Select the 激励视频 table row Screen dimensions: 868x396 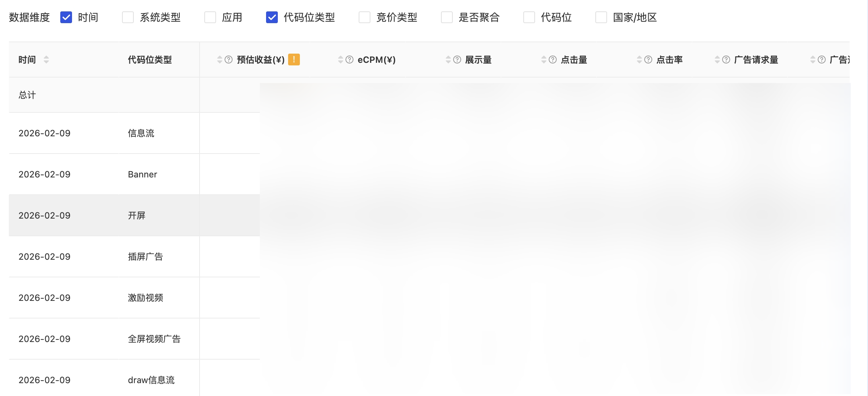(145, 298)
